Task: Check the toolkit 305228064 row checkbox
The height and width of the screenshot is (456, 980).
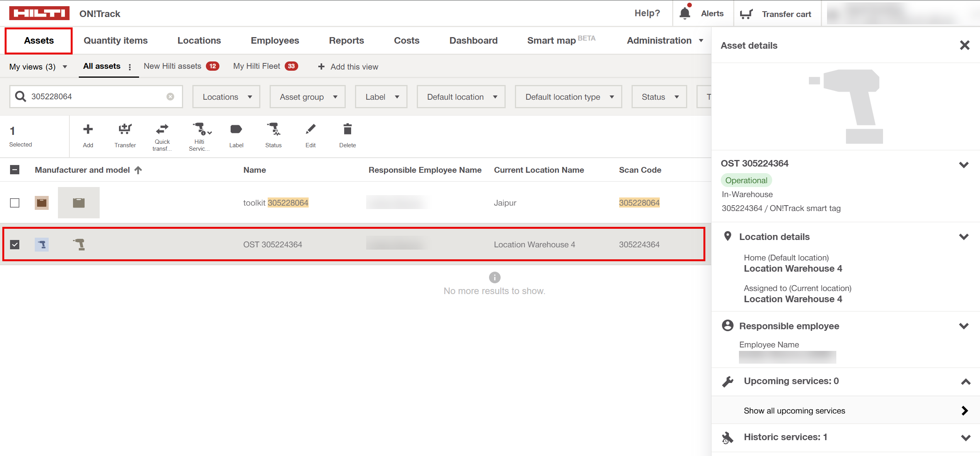Action: click(15, 203)
